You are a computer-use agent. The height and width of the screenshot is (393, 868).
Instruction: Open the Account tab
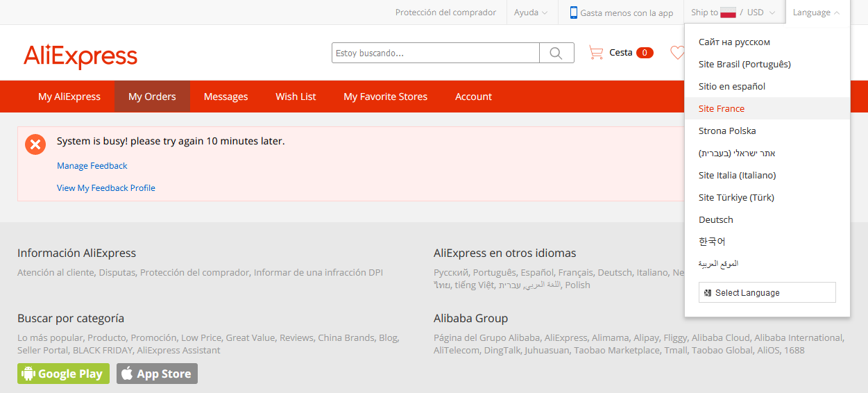pos(473,97)
